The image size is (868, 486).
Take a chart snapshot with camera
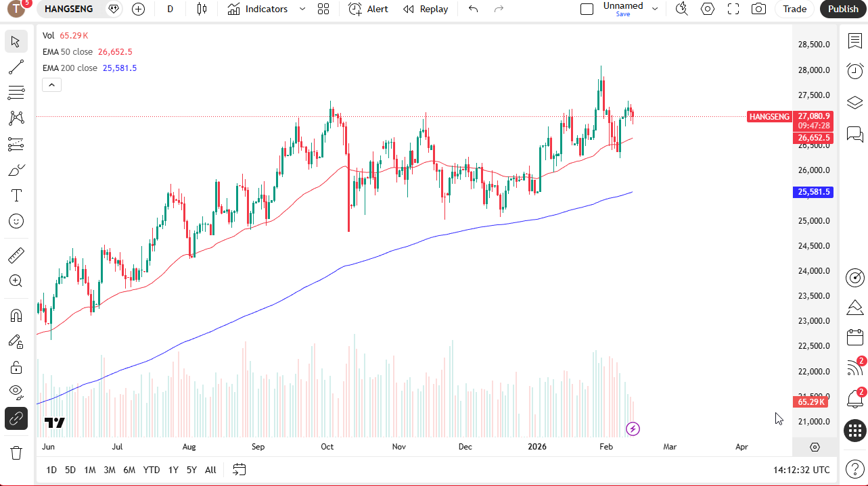(759, 9)
